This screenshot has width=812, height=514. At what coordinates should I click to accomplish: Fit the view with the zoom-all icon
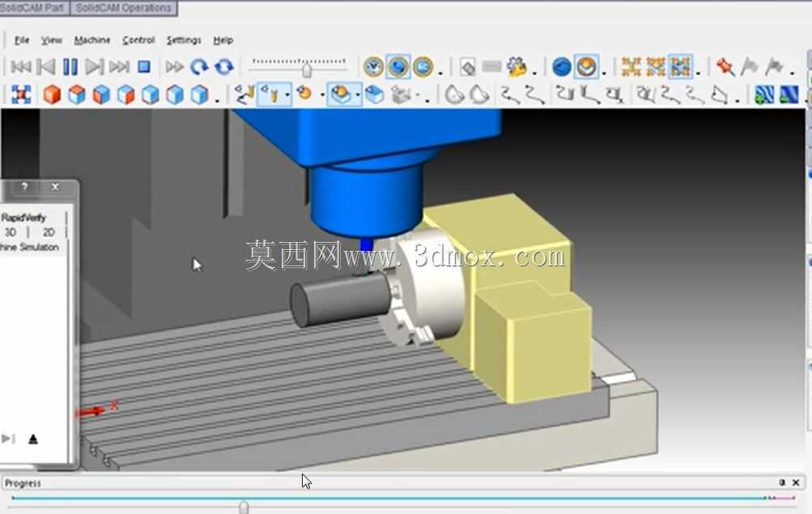[x=21, y=95]
